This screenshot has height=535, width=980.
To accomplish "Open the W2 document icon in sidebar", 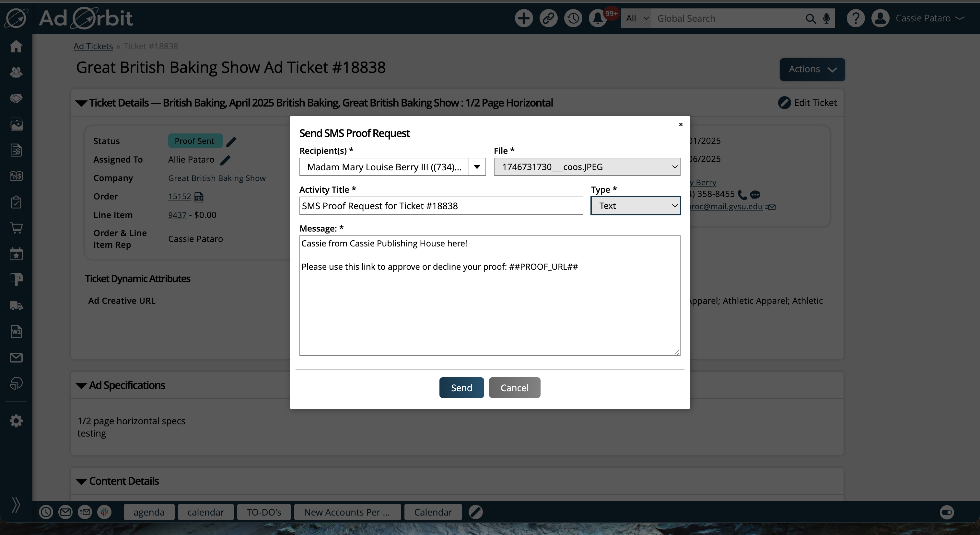I will pyautogui.click(x=16, y=332).
